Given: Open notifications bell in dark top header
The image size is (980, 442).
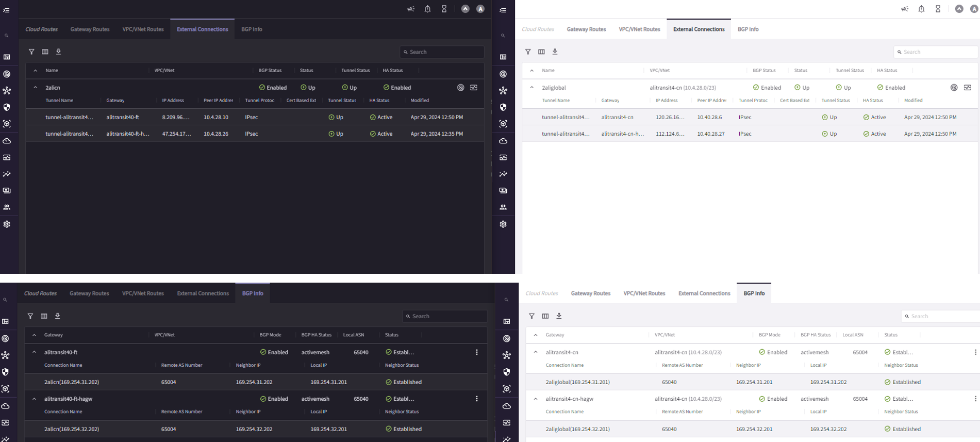Looking at the screenshot, I should coord(427,9).
